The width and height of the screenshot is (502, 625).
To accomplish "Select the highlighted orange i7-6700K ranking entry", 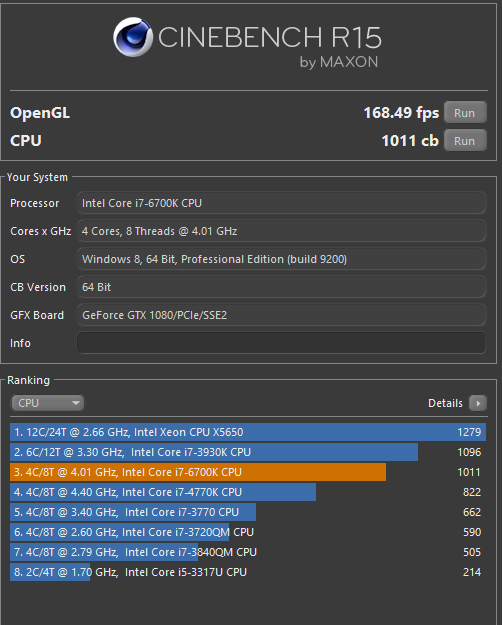I will coord(248,472).
